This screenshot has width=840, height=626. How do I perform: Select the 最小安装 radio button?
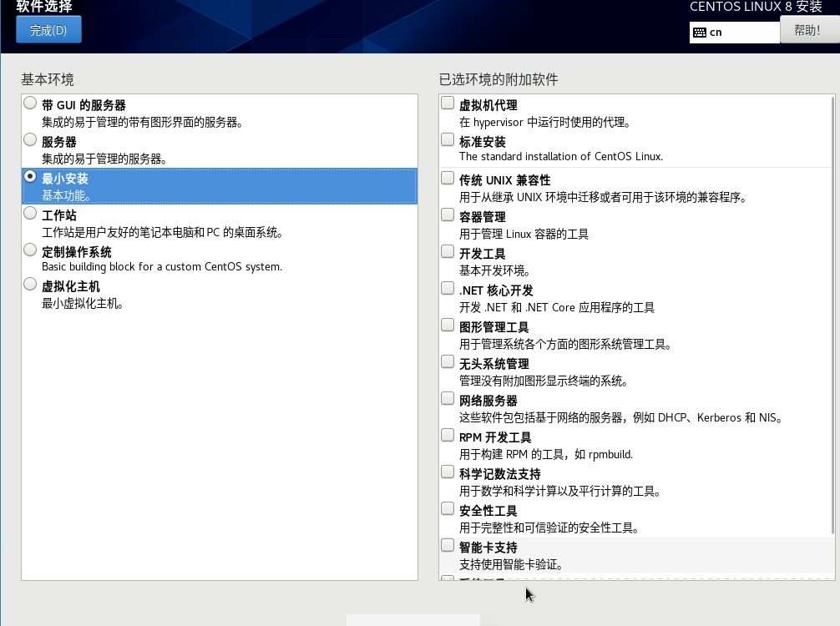pos(31,177)
